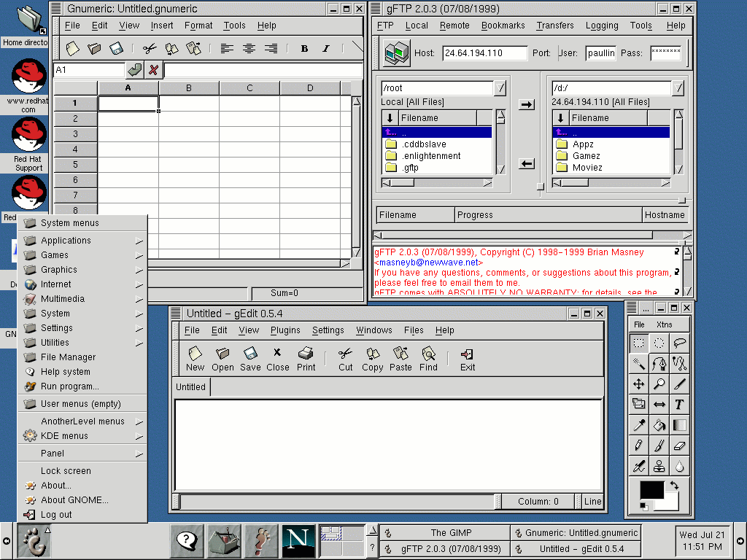This screenshot has height=560, width=747.
Task: Open the remote /d:/ path dropdown
Action: [x=678, y=88]
